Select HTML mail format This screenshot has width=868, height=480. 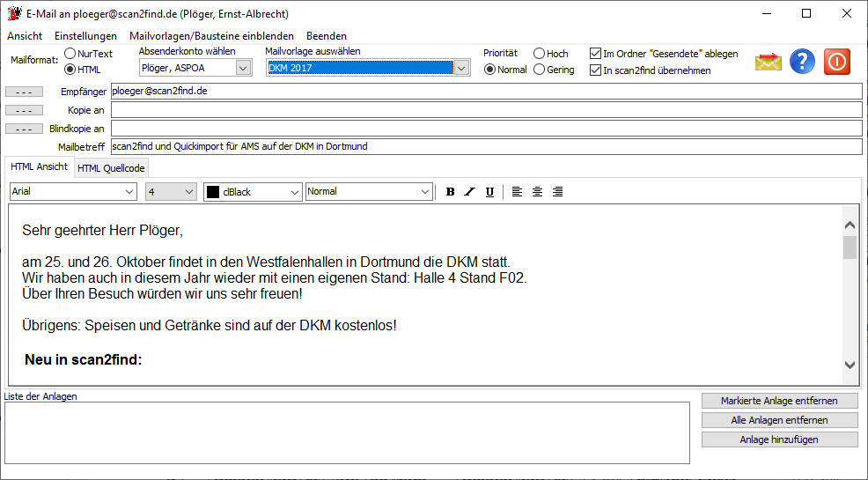click(x=70, y=70)
